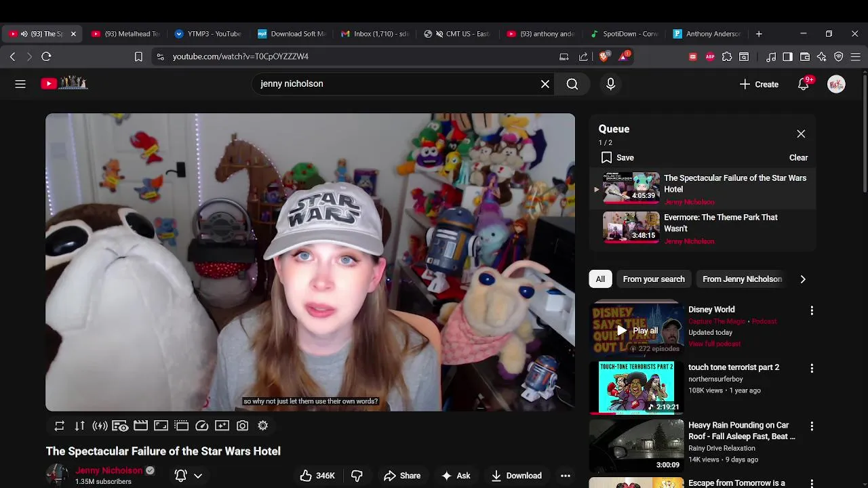The image size is (868, 488).
Task: Select the From your search chip
Action: [654, 279]
